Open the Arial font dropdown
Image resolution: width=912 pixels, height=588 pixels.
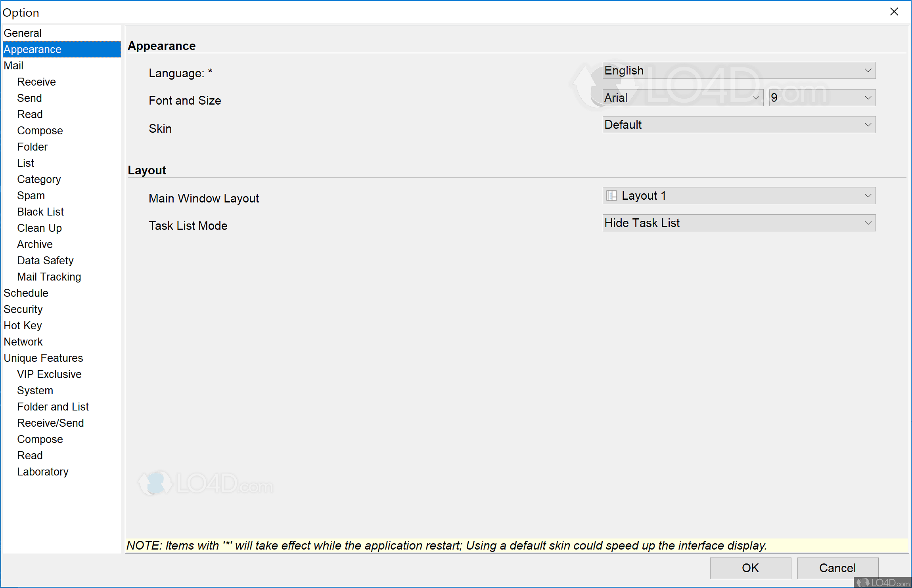[682, 98]
